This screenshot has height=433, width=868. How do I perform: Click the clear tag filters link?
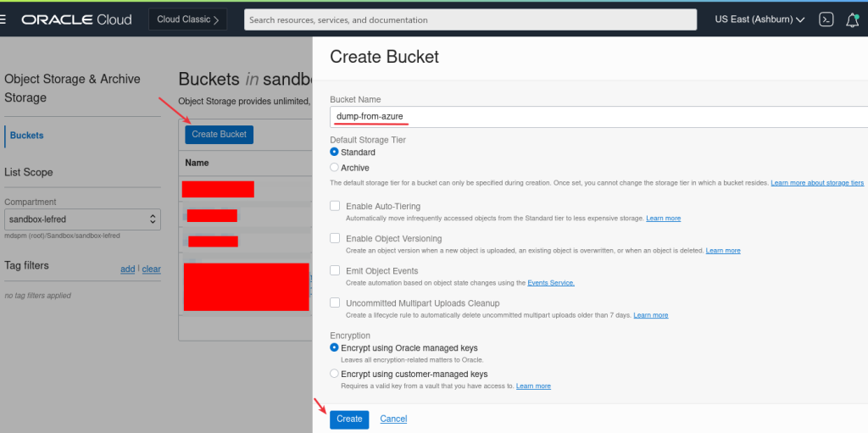[151, 269]
